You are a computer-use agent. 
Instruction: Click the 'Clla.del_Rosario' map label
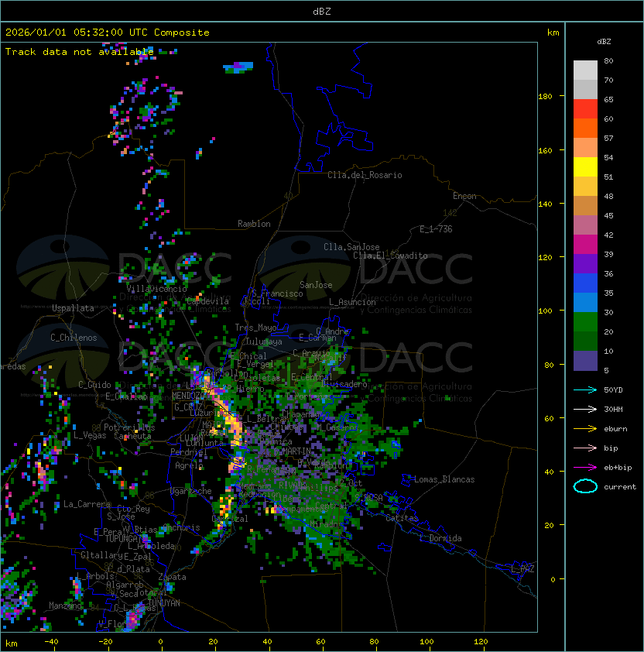coord(365,175)
